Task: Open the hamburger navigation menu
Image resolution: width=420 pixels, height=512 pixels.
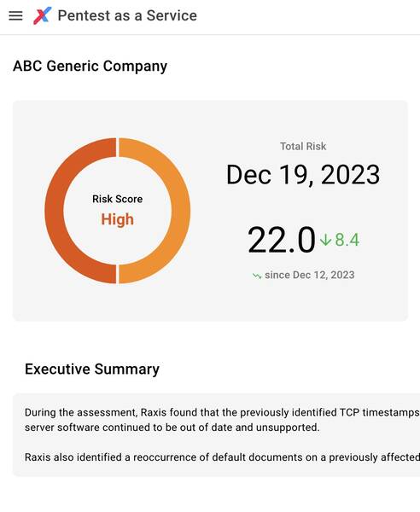Action: (x=15, y=15)
